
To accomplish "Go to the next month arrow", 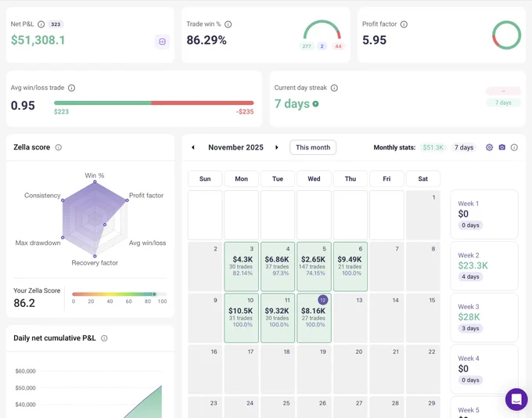I will tap(277, 147).
